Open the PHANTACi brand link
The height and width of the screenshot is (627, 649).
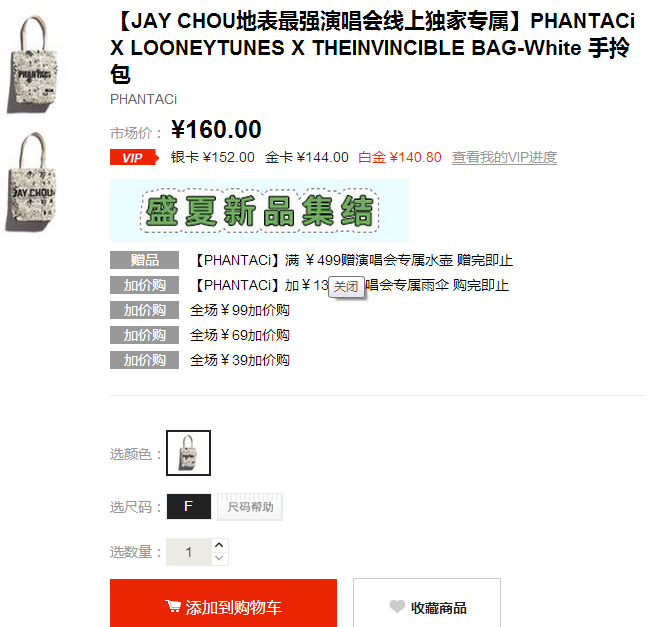(x=143, y=99)
